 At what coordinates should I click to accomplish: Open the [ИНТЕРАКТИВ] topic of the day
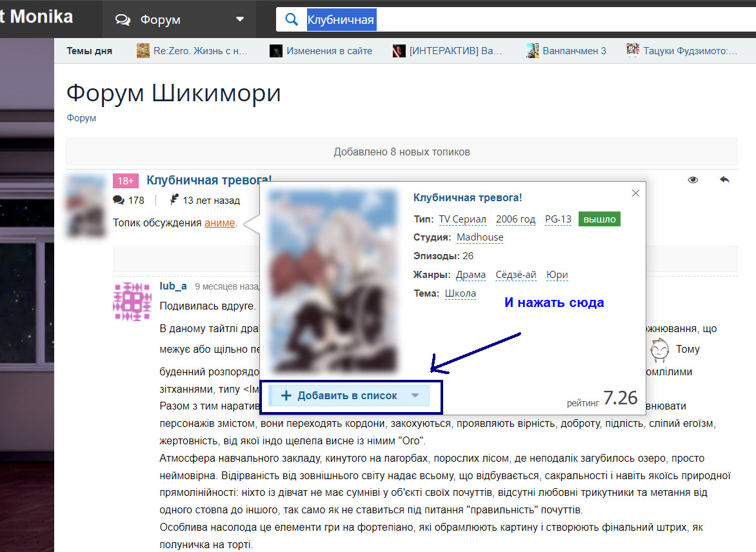[x=455, y=51]
